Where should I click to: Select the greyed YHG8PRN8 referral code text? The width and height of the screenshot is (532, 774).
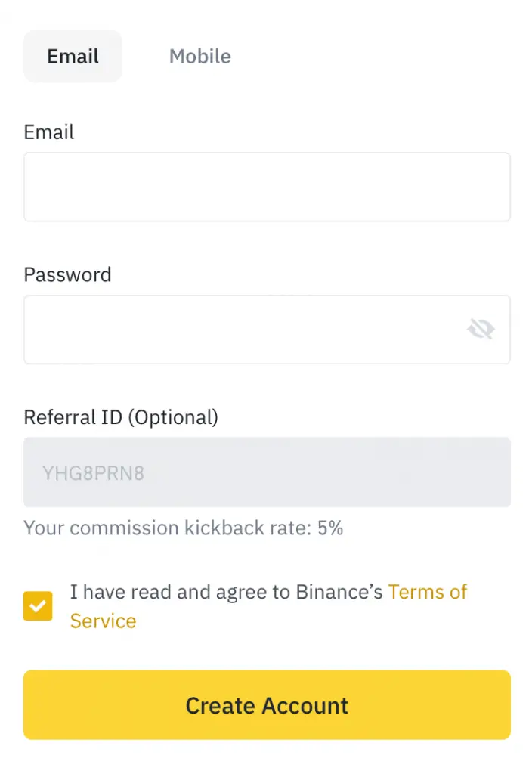93,473
